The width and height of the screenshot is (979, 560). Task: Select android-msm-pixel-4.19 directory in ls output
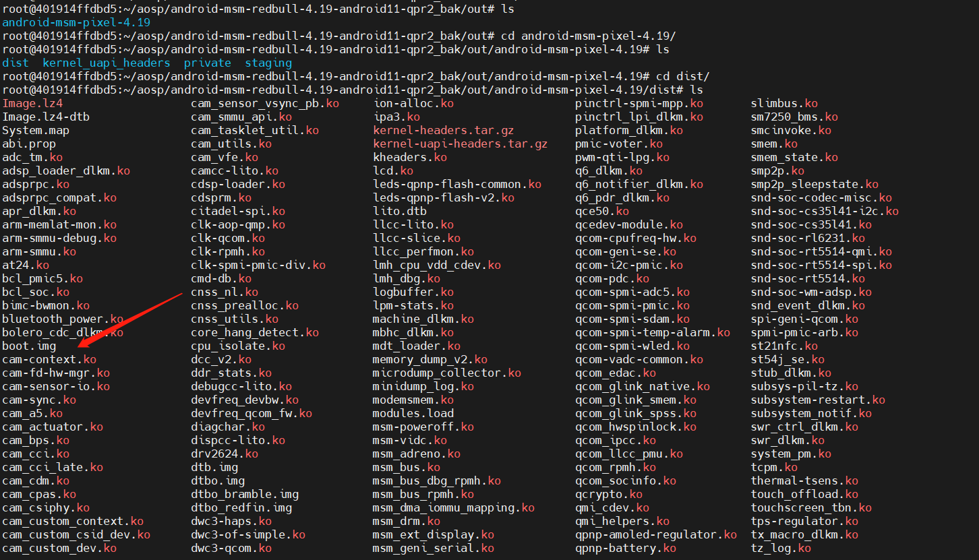(x=76, y=22)
